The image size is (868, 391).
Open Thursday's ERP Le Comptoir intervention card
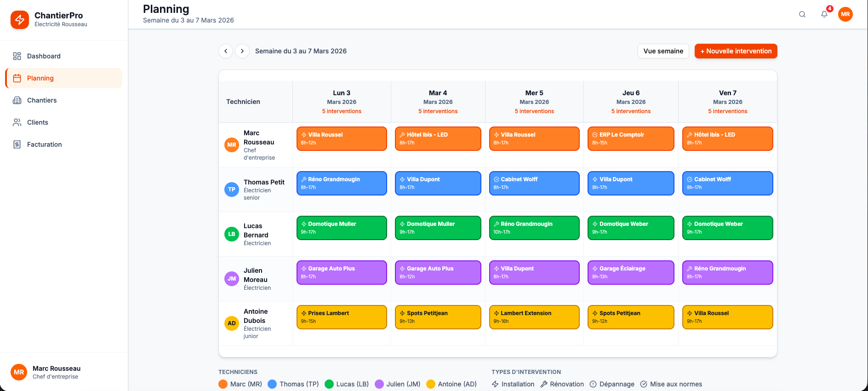[x=631, y=138]
